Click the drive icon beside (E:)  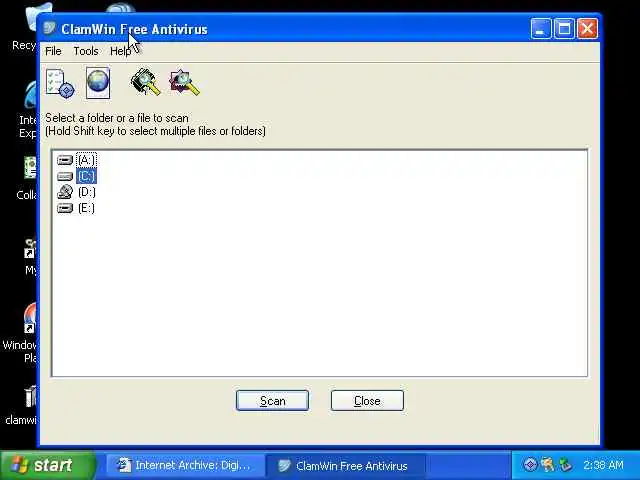click(65, 209)
